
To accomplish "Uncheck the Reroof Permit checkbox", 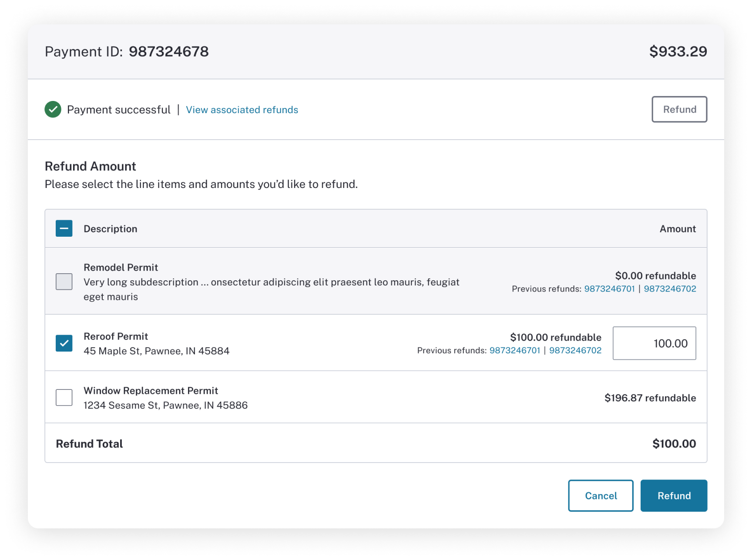I will pos(64,343).
